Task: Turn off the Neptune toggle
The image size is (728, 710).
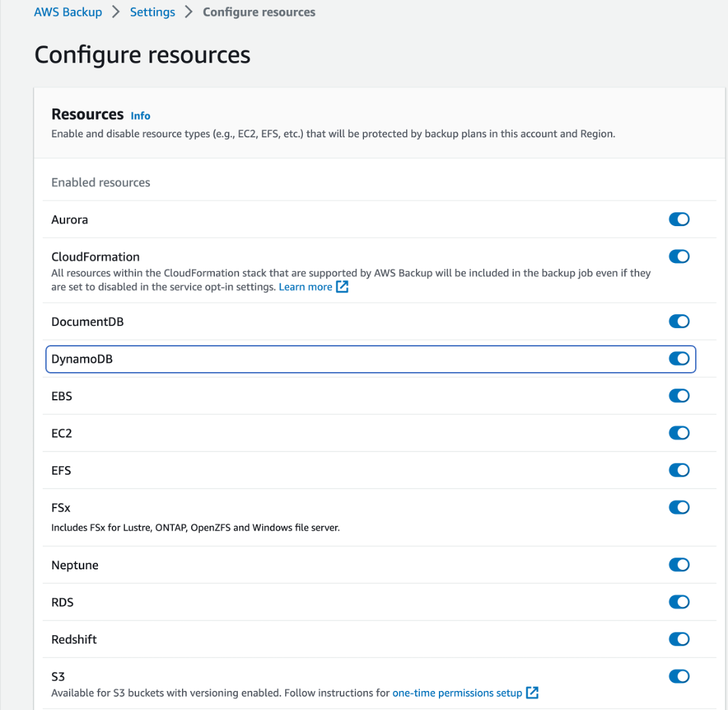Action: 679,565
